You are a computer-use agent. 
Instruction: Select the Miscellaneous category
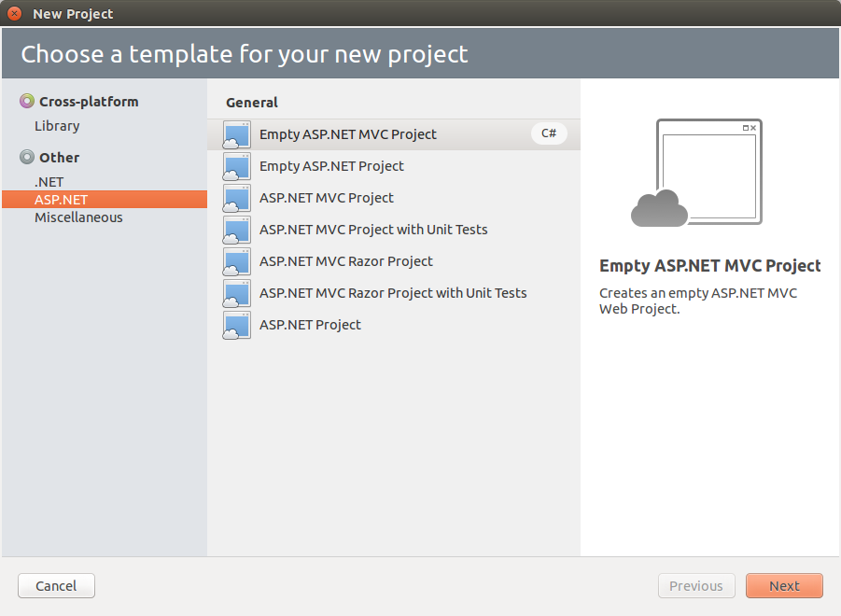(x=78, y=217)
